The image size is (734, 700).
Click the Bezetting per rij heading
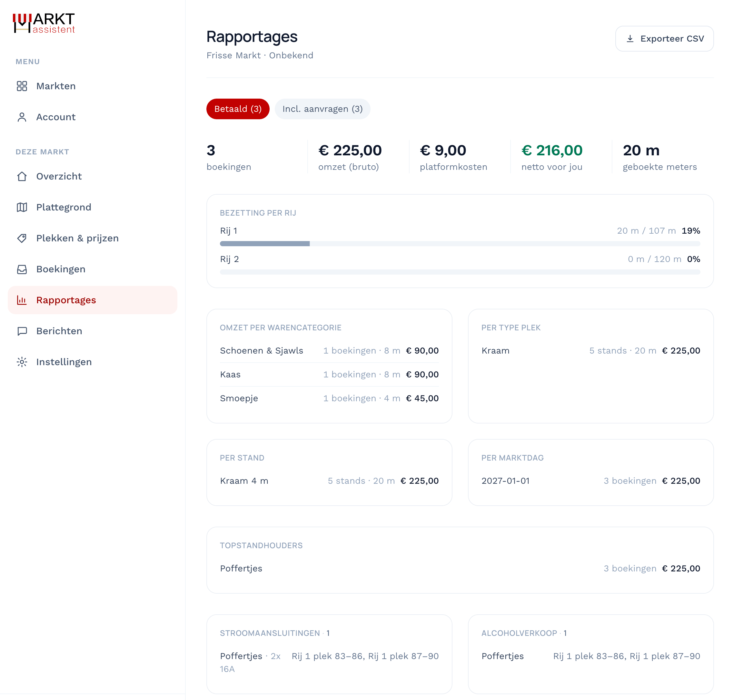pos(258,213)
